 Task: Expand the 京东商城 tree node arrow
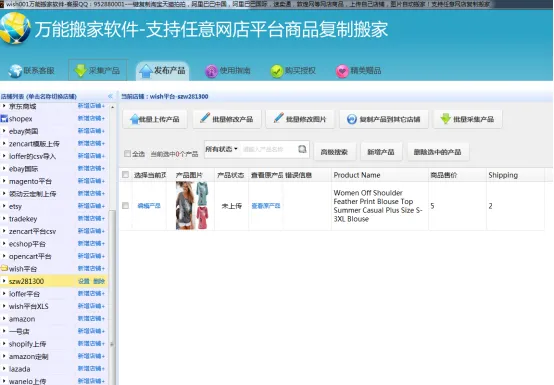pos(4,106)
